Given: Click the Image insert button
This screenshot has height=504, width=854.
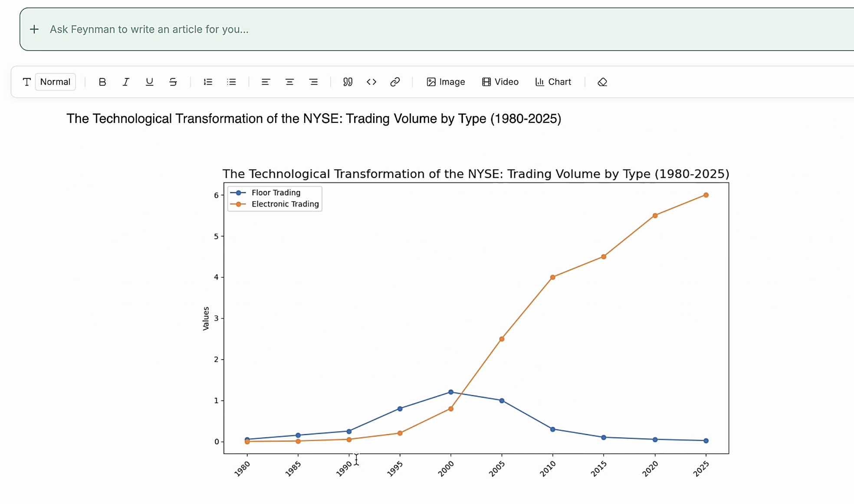Looking at the screenshot, I should click(x=446, y=82).
